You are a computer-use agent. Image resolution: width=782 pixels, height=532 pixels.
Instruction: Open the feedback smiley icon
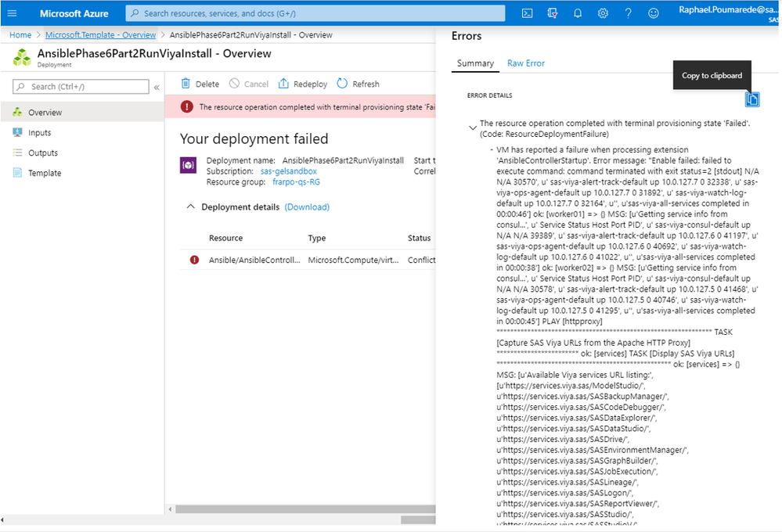click(x=653, y=13)
